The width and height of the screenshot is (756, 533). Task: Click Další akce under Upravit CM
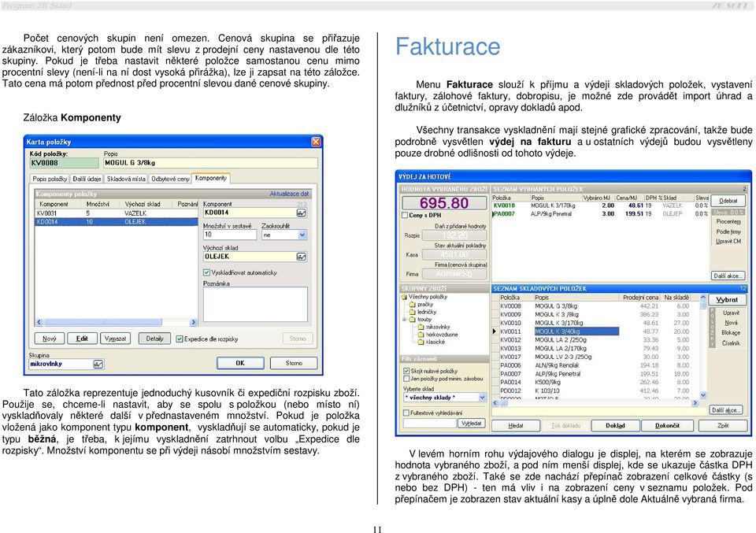pyautogui.click(x=728, y=276)
